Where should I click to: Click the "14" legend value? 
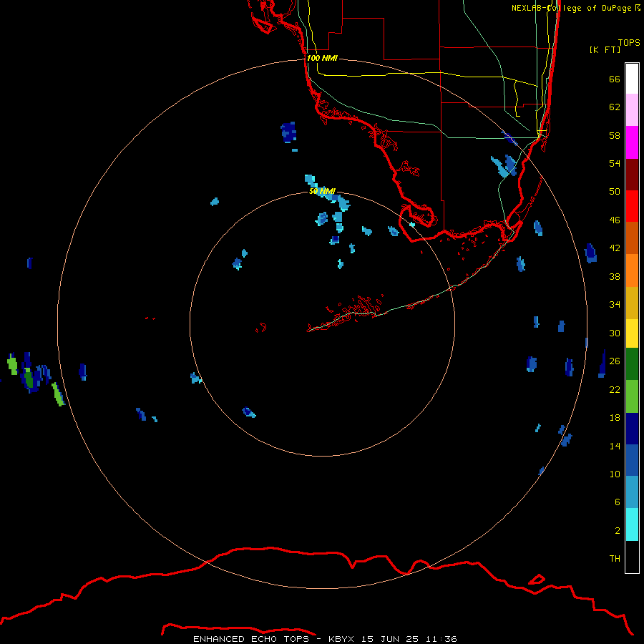click(615, 446)
